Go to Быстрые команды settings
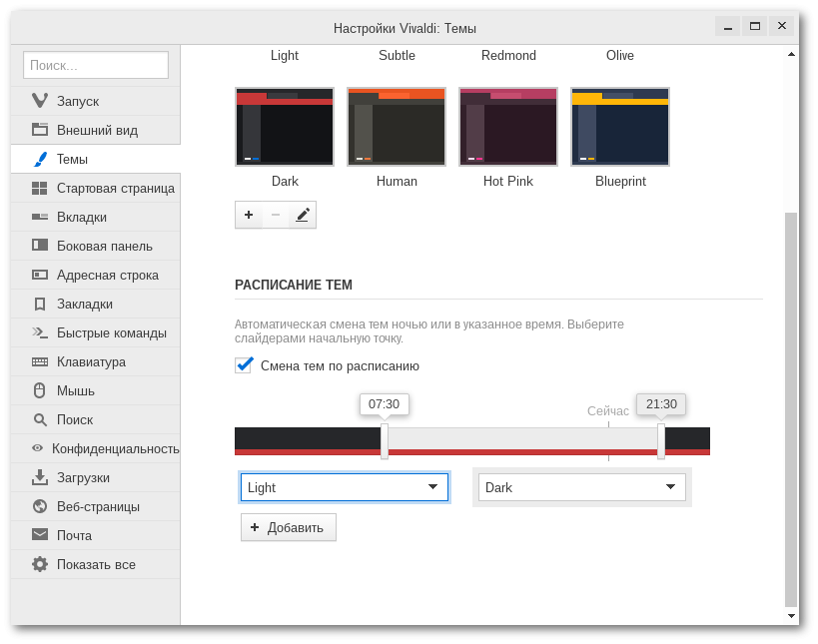This screenshot has width=818, height=644. [x=96, y=332]
